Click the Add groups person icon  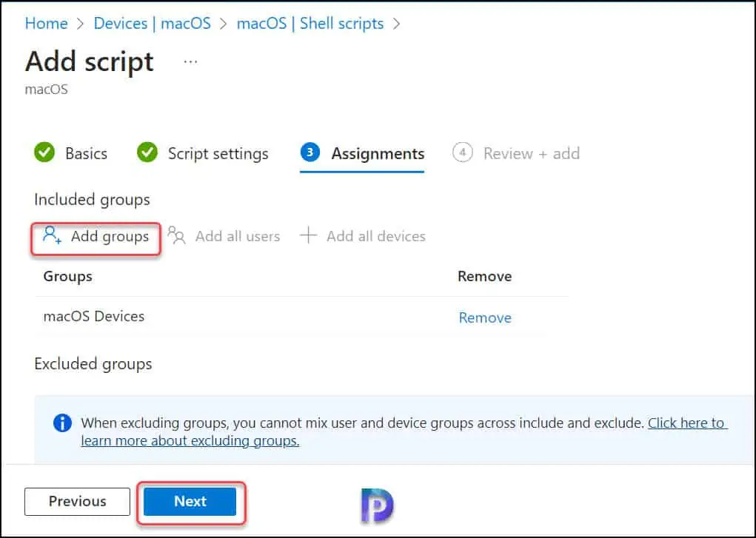52,236
